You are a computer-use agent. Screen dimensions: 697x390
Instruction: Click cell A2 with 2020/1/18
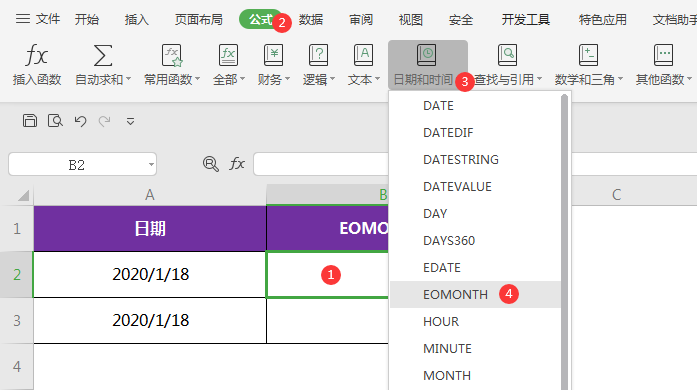point(150,274)
